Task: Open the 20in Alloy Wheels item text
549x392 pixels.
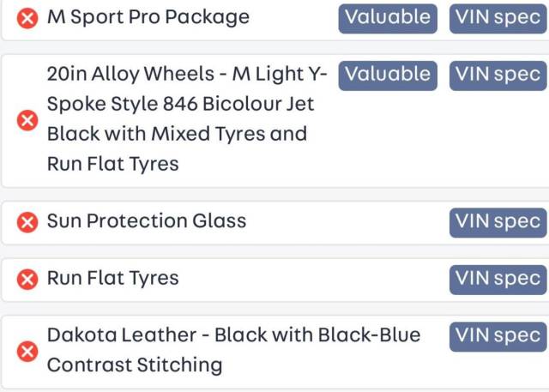Action: click(x=187, y=118)
